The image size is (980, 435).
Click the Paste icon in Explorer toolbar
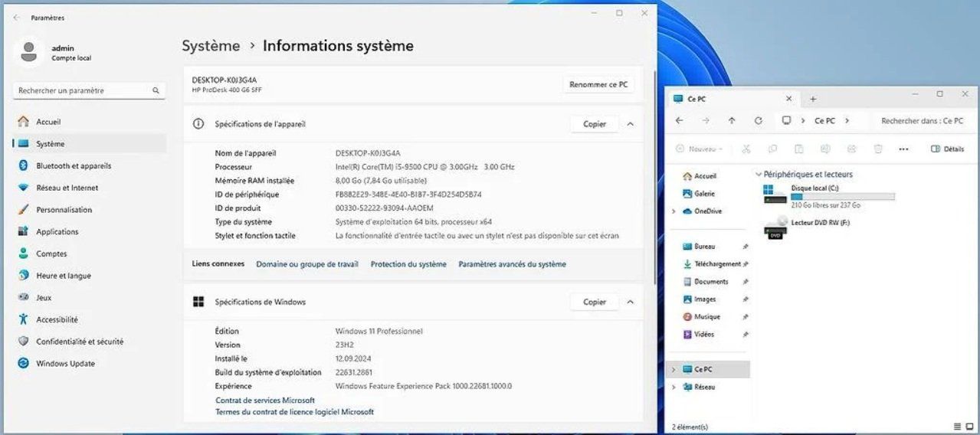tap(799, 149)
